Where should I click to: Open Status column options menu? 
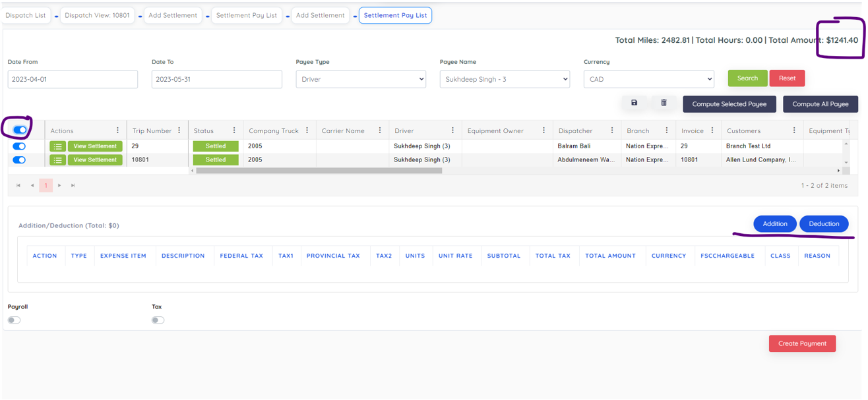click(x=234, y=130)
